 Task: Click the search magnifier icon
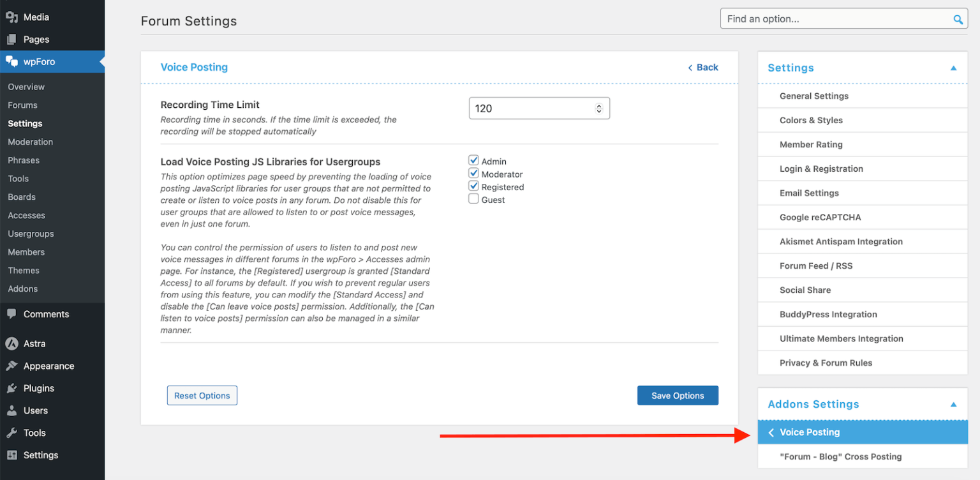pyautogui.click(x=958, y=19)
